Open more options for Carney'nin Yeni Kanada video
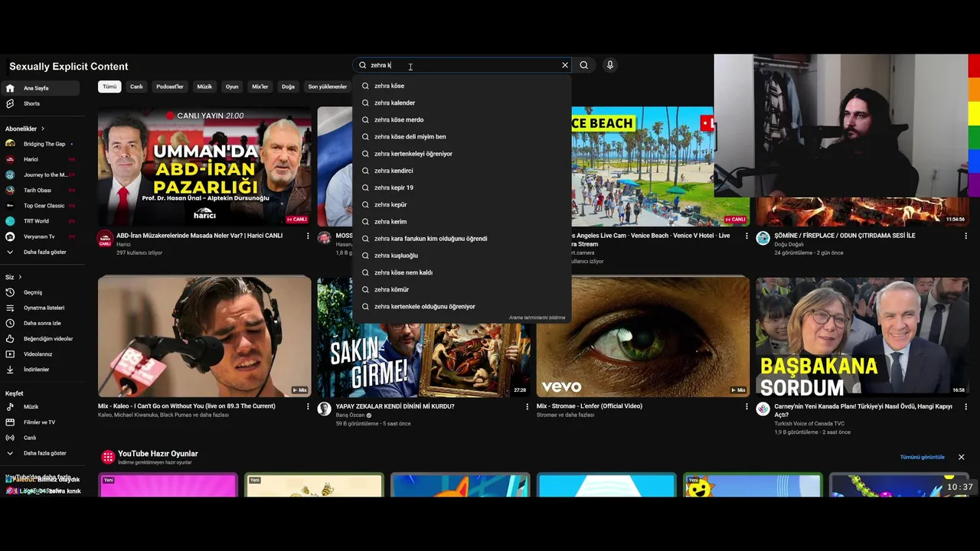Screen dimensions: 980x551 965,407
